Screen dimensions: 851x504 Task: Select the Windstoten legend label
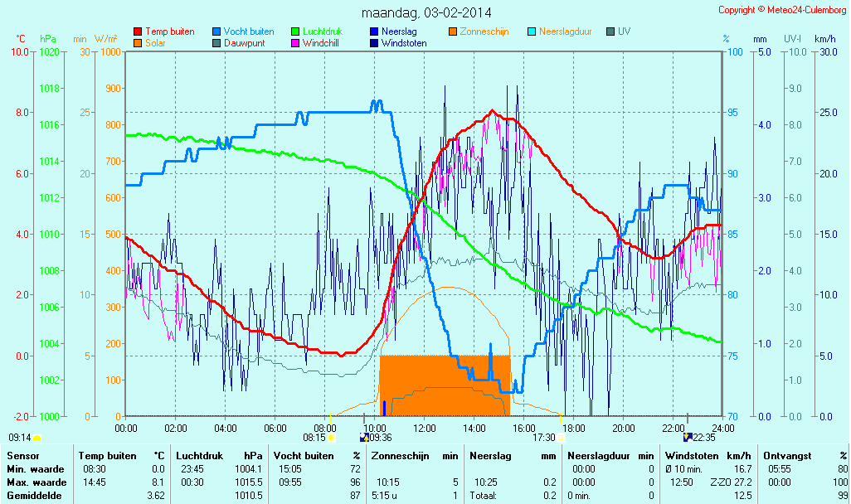coord(404,43)
